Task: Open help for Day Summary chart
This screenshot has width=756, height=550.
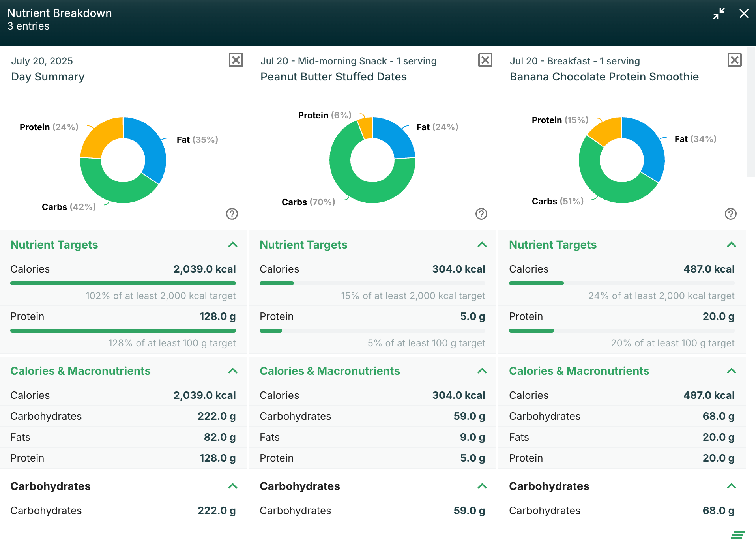Action: [232, 214]
